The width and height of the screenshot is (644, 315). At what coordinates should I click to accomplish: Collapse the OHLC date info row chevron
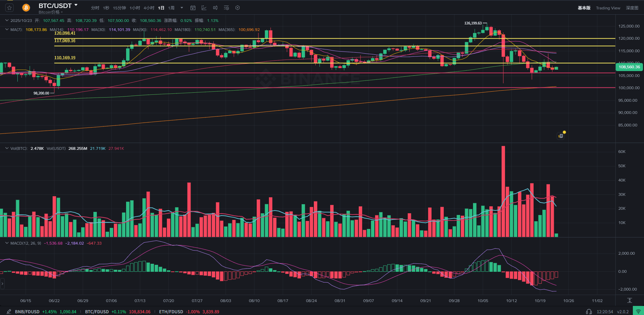[x=7, y=21]
